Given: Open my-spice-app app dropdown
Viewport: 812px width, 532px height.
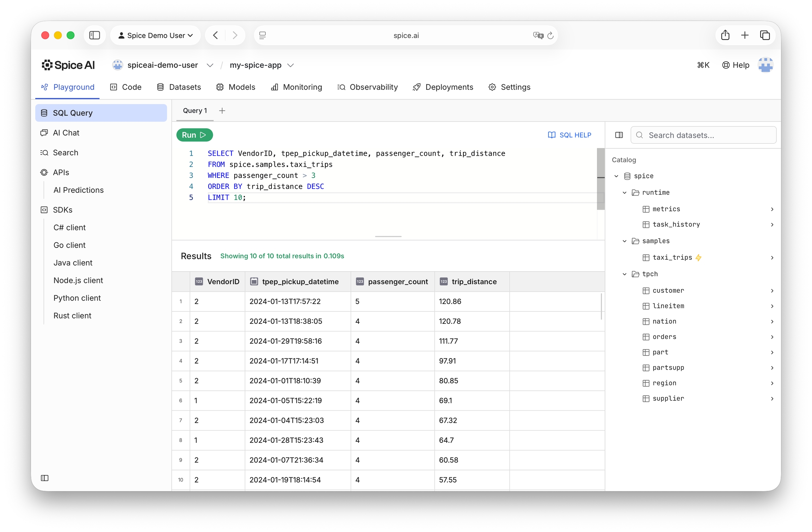Looking at the screenshot, I should point(290,65).
